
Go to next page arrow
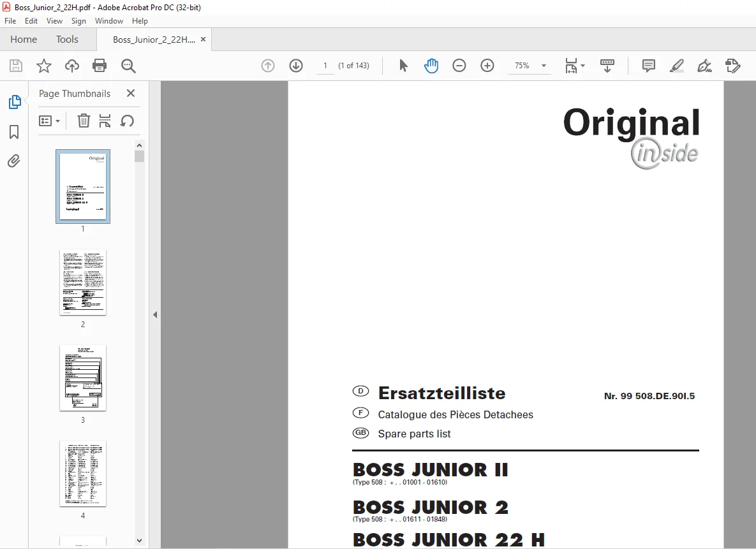[296, 66]
